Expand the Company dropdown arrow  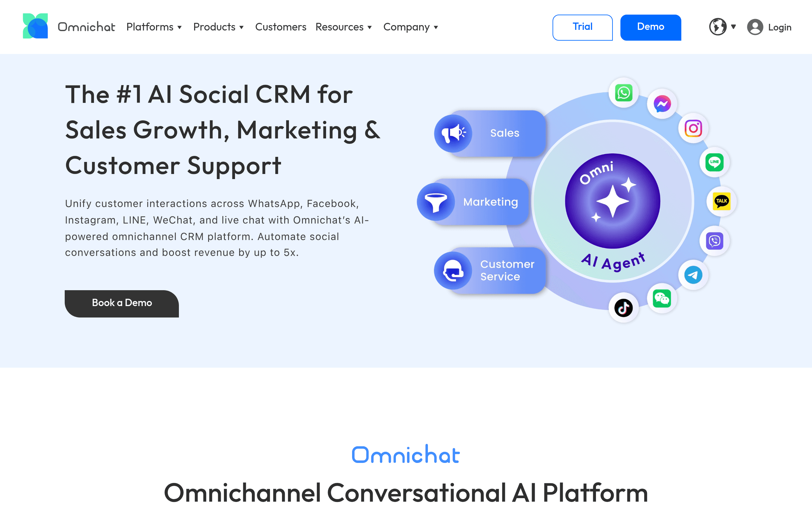click(436, 28)
